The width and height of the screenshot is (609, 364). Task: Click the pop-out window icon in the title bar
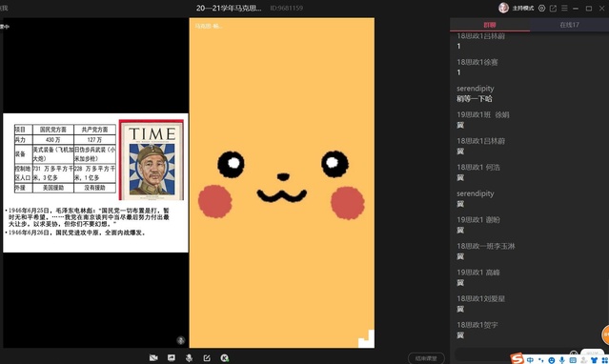[x=553, y=9]
